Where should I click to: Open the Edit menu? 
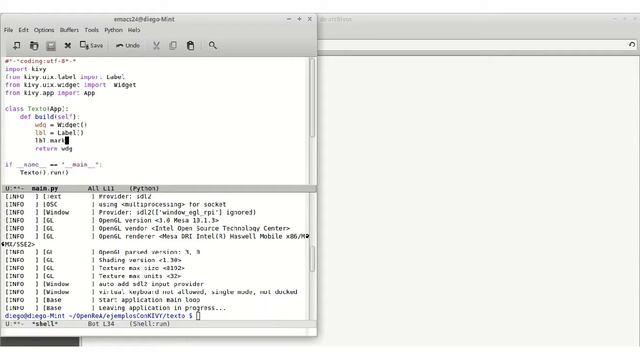point(24,30)
